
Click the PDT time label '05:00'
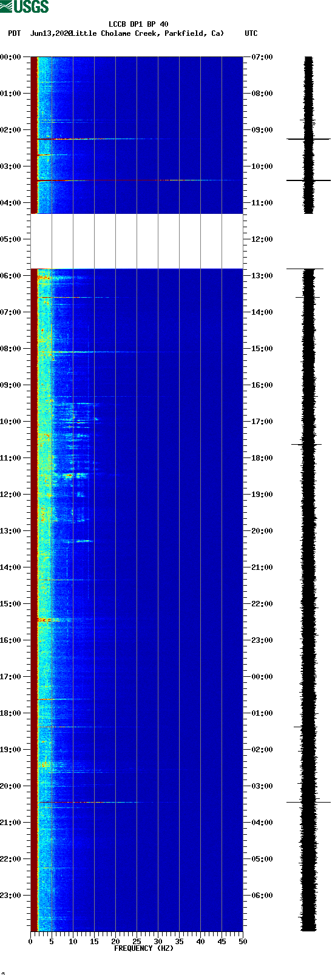coord(10,239)
